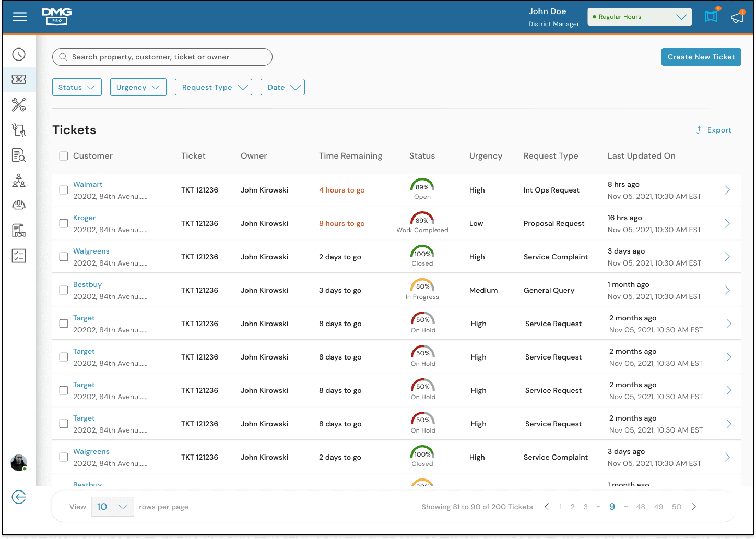Open the Request Type filter dropdown
The image size is (756, 539).
click(214, 87)
